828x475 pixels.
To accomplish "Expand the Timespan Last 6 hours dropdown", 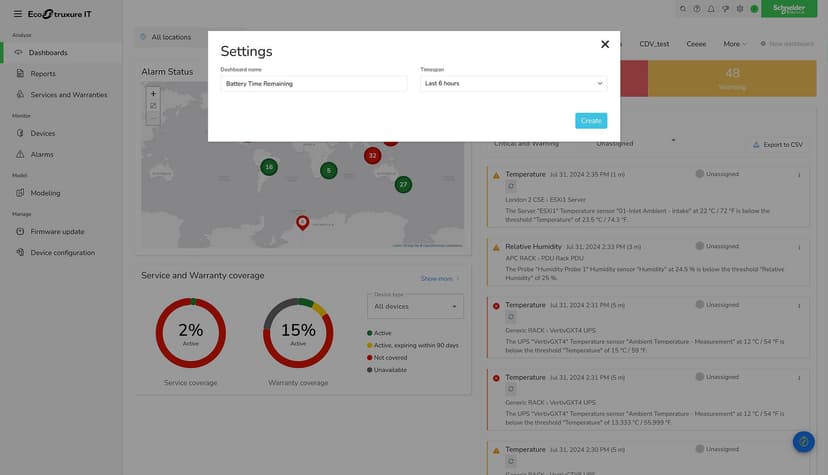I will pos(513,83).
